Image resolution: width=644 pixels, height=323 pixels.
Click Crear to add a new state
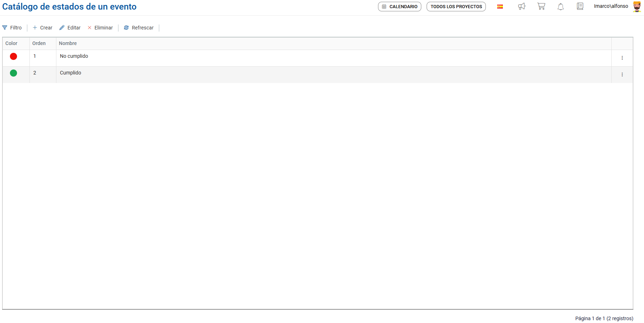click(43, 28)
